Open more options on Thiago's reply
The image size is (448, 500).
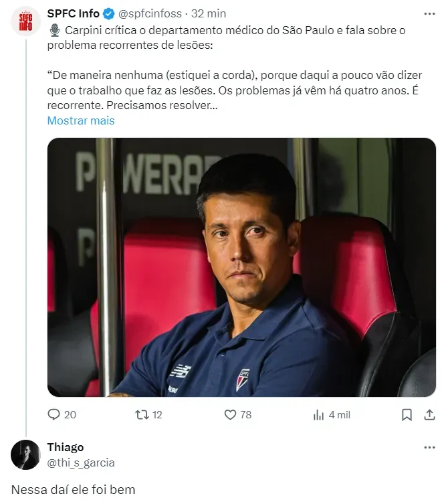(429, 447)
